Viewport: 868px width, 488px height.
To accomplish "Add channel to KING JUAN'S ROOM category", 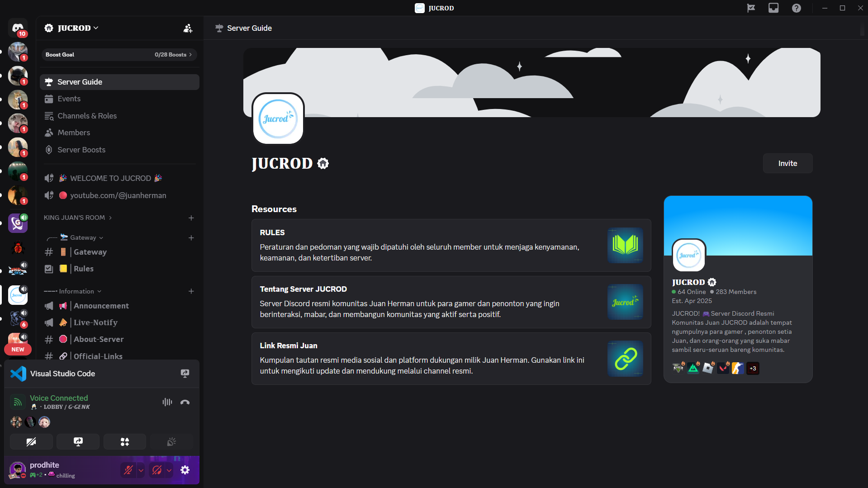I will (191, 218).
